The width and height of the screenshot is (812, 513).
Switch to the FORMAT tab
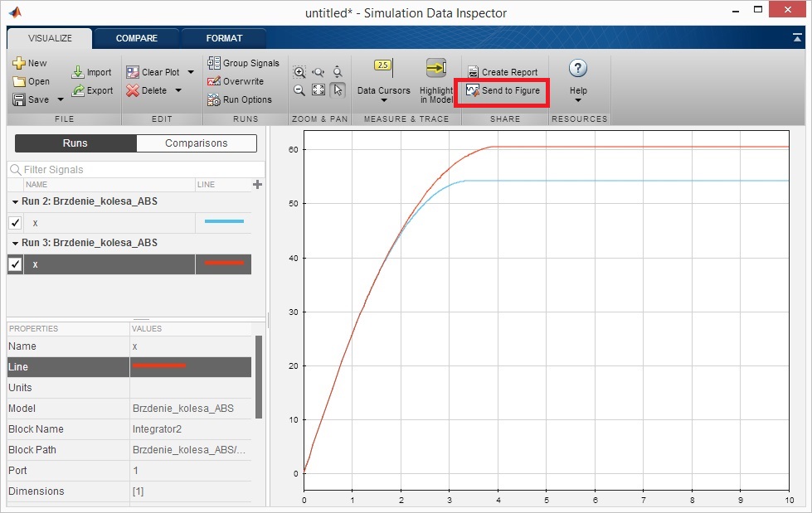tap(224, 38)
